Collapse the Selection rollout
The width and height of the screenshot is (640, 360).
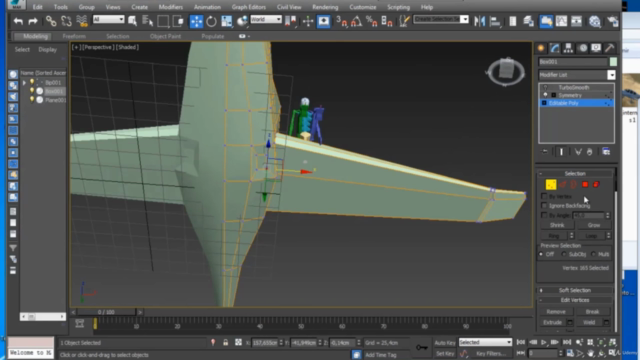(575, 173)
